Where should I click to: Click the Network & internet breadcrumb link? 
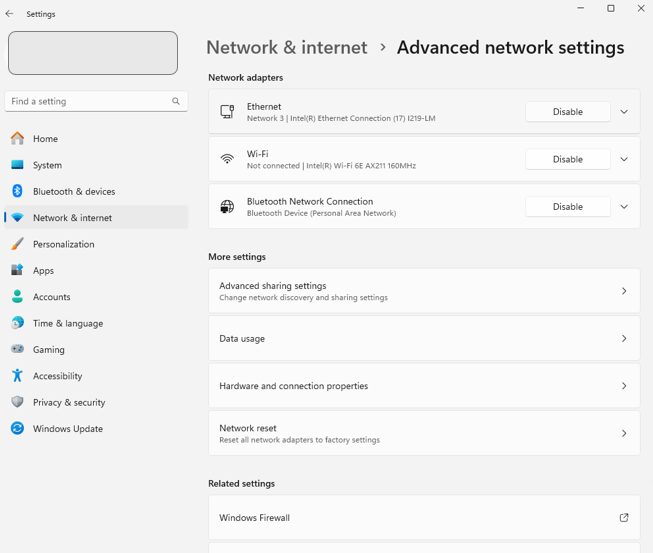point(287,48)
